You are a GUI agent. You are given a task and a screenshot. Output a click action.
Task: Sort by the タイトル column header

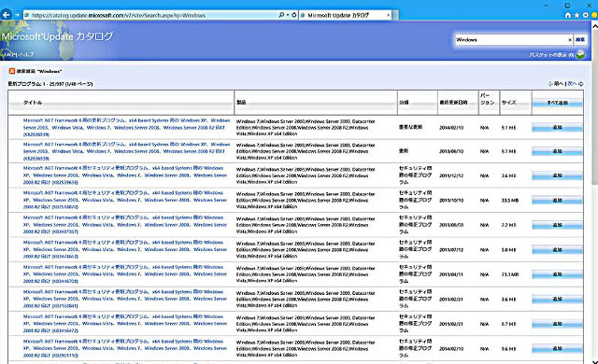[33, 103]
